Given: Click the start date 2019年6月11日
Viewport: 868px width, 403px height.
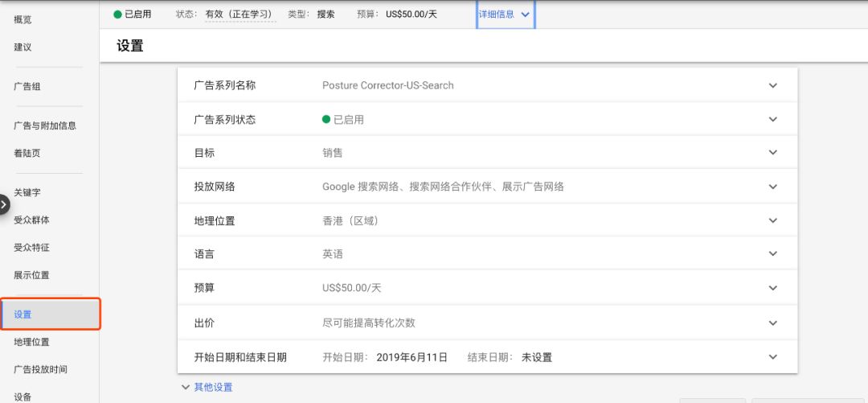Looking at the screenshot, I should point(411,357).
